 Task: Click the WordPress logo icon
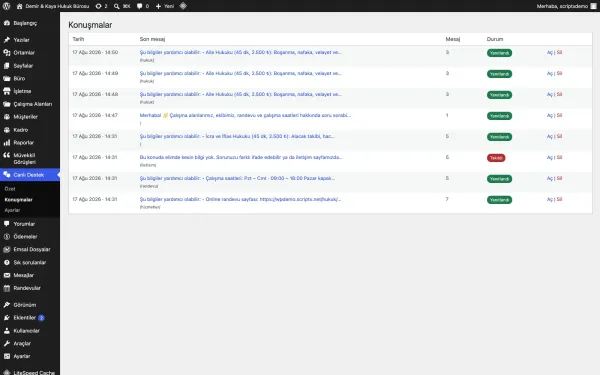click(6, 6)
